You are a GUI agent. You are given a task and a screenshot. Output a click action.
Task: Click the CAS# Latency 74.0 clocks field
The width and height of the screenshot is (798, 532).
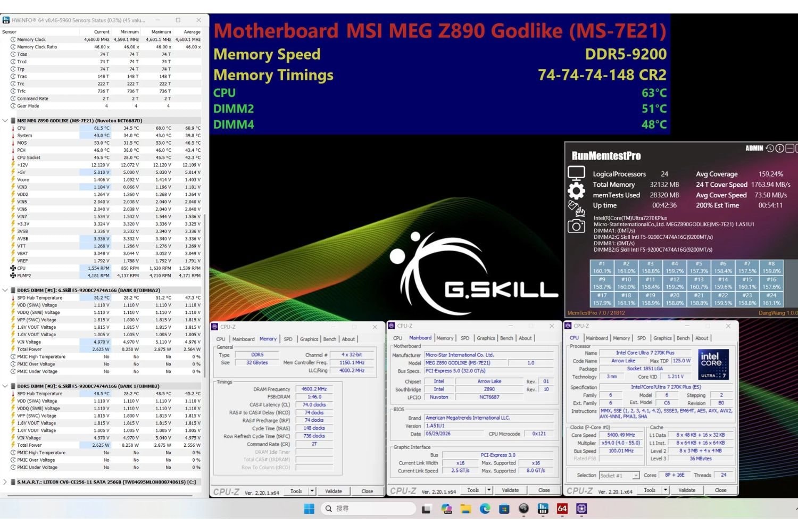[314, 405]
